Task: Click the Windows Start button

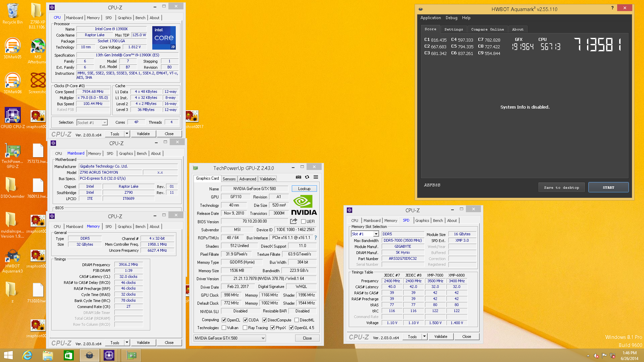Action: point(8,355)
